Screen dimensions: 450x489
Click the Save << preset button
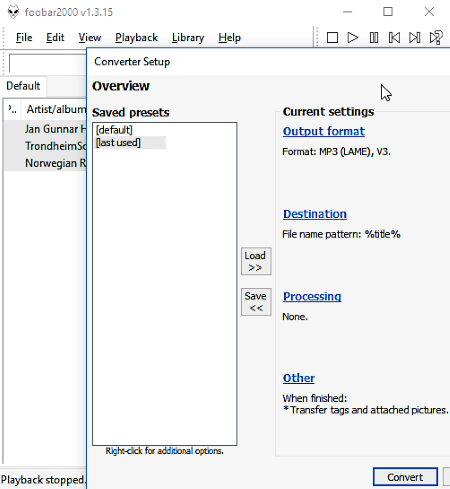pyautogui.click(x=256, y=302)
